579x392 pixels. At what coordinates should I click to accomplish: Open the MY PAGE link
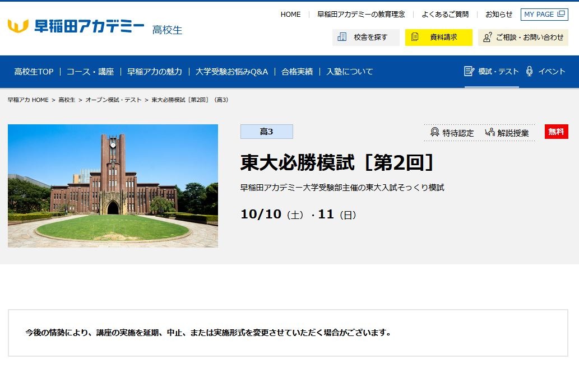click(544, 14)
